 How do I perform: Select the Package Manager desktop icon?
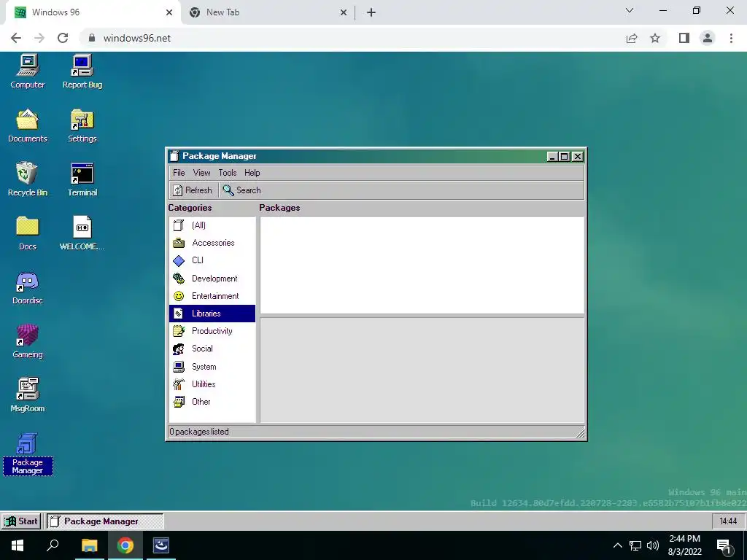point(28,454)
